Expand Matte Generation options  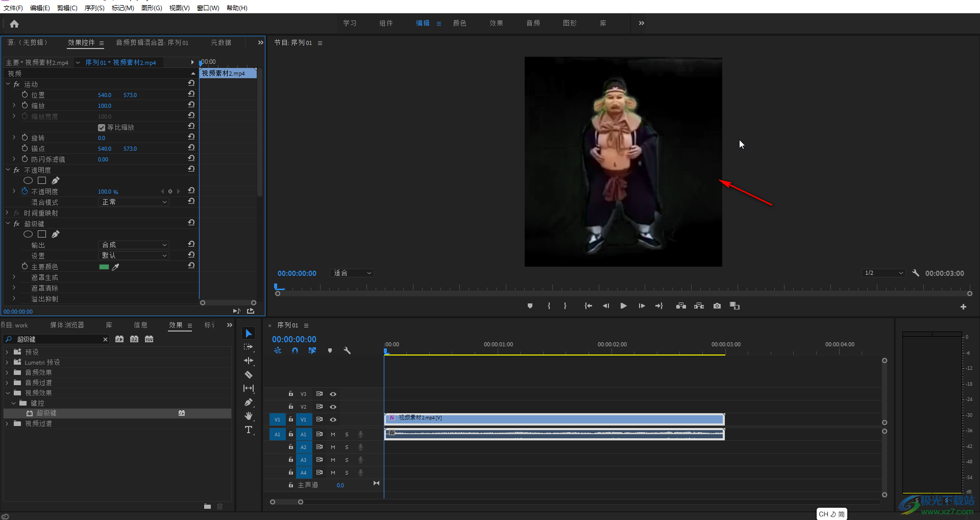14,277
